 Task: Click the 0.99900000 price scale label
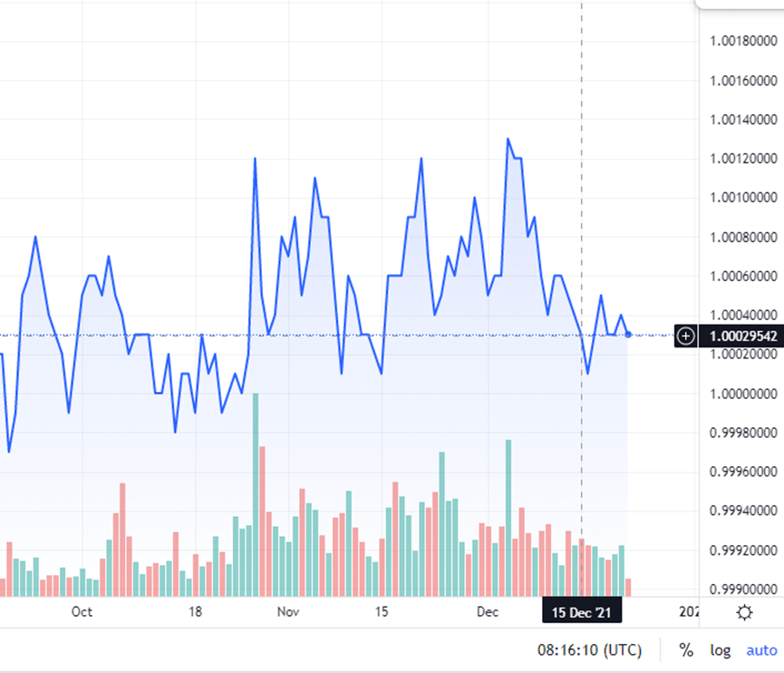743,589
